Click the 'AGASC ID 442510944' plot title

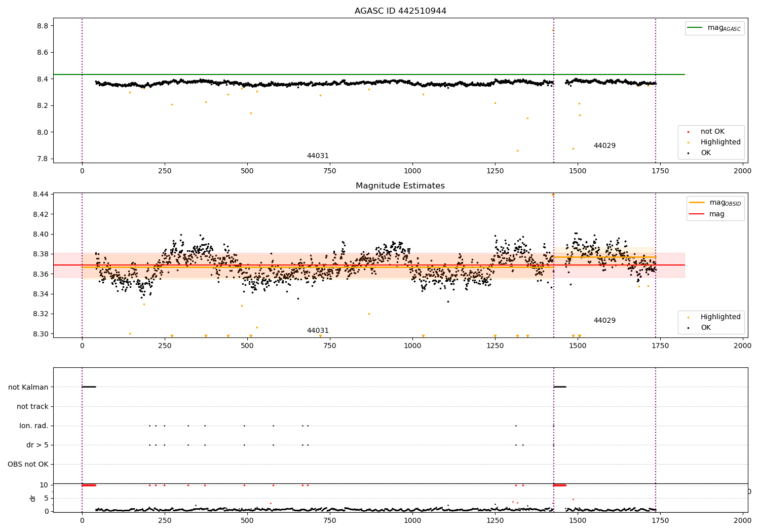[400, 11]
